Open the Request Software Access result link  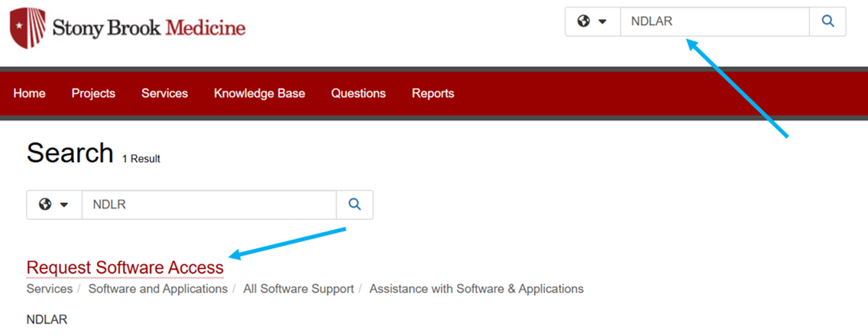point(125,267)
